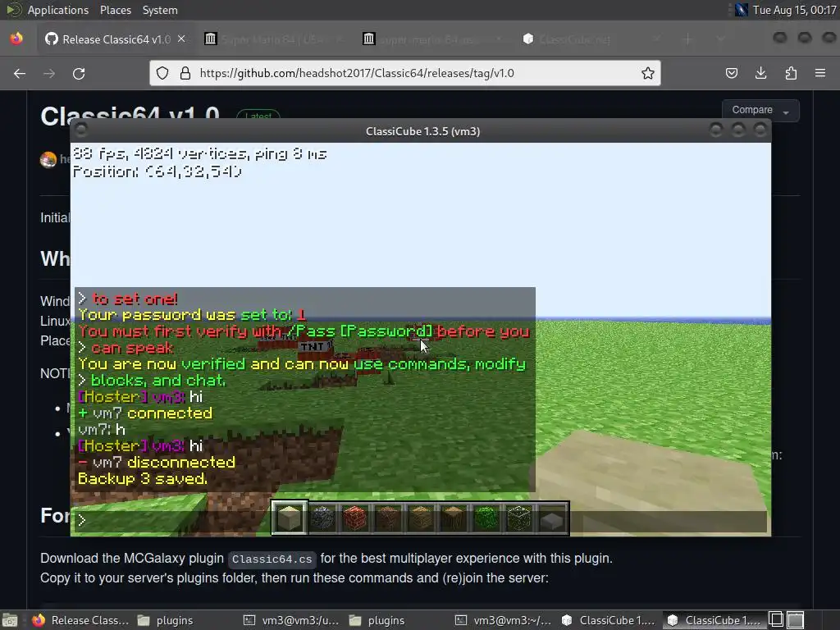The height and width of the screenshot is (630, 840).
Task: Bookmark this page with the star
Action: pyautogui.click(x=648, y=73)
